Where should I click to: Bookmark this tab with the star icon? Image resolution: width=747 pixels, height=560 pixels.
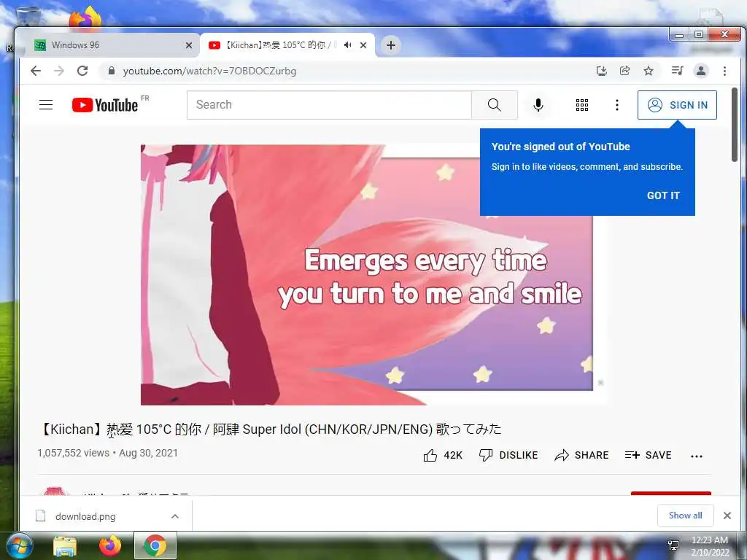click(649, 71)
